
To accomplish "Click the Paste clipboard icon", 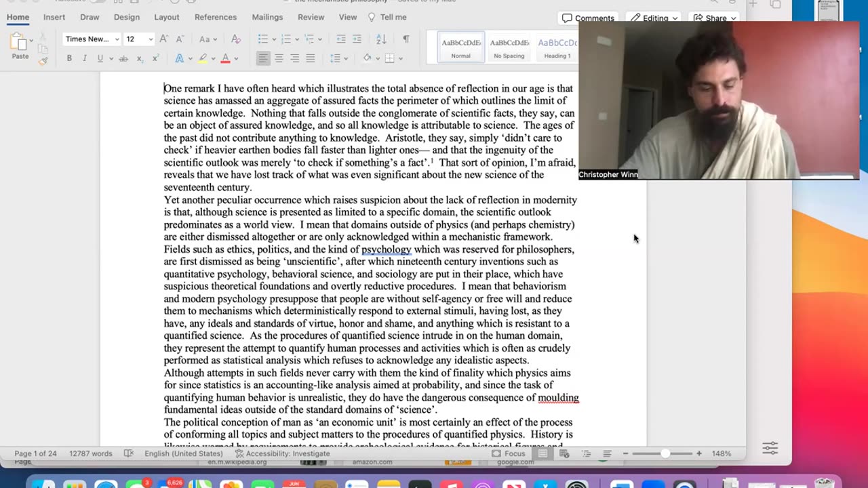I will (20, 43).
